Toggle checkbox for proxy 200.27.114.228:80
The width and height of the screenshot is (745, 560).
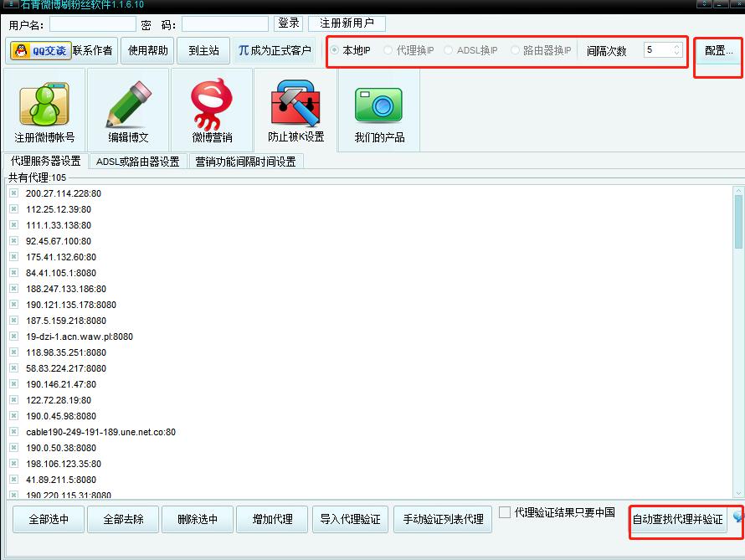[x=13, y=193]
